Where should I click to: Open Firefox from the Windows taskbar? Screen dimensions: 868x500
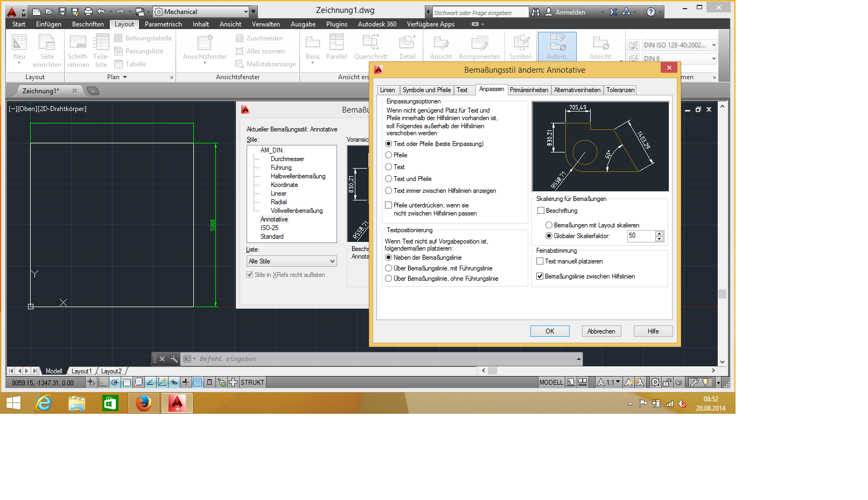143,403
